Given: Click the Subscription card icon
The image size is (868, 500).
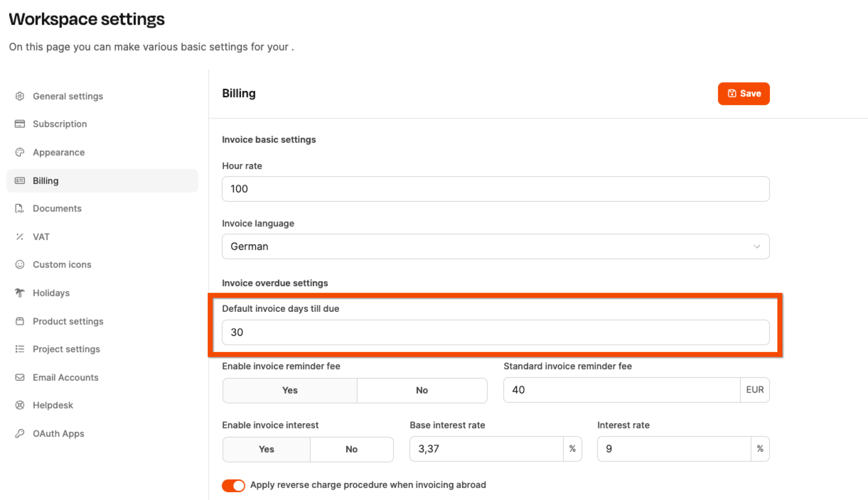Looking at the screenshot, I should tap(20, 124).
